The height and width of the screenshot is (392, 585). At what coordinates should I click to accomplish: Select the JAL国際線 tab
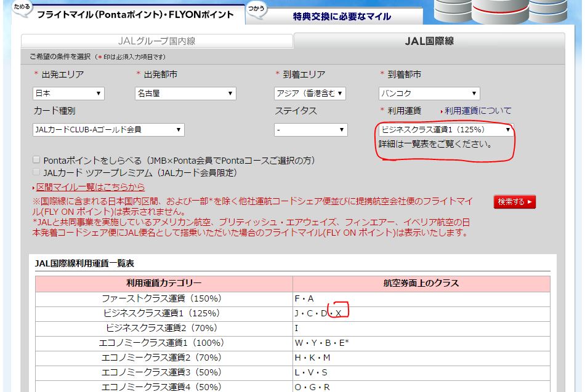click(x=429, y=41)
